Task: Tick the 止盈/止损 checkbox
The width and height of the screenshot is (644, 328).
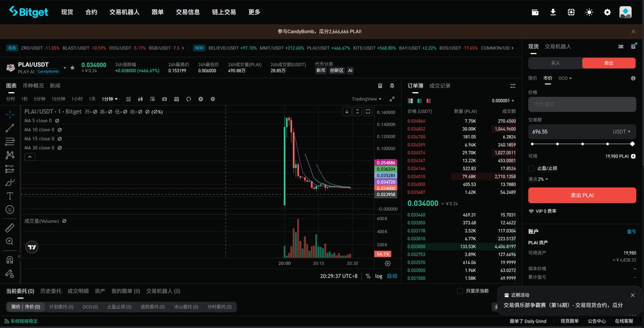Action: pyautogui.click(x=532, y=168)
